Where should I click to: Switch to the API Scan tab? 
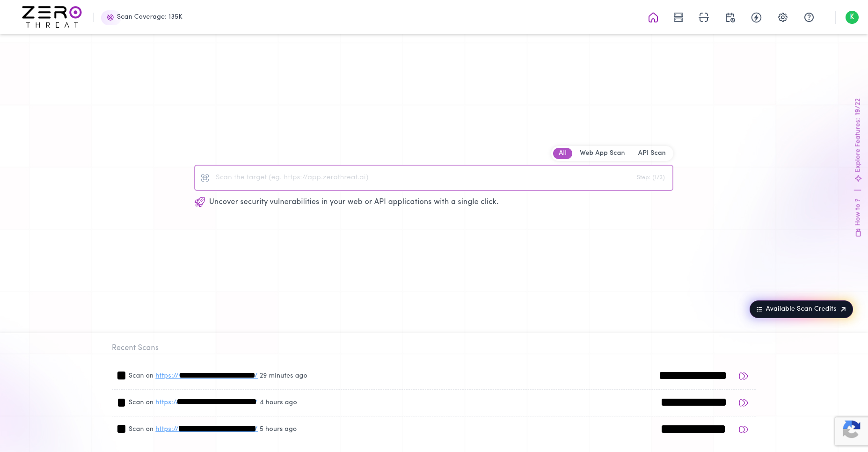(652, 153)
